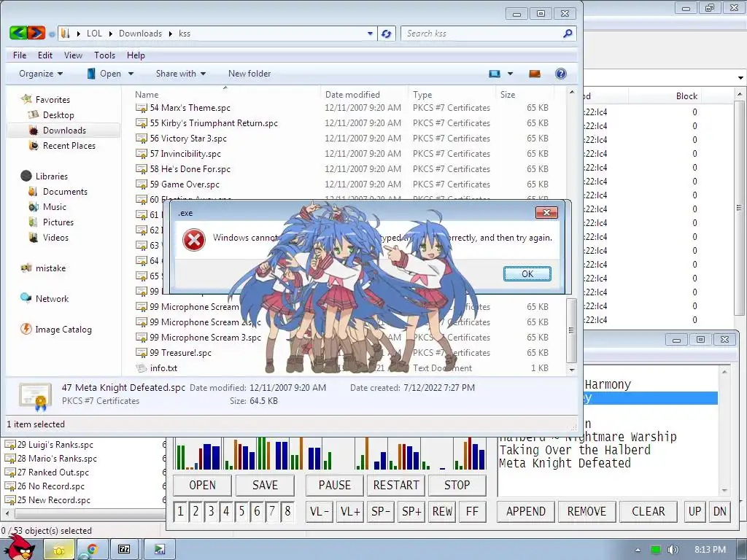This screenshot has width=747, height=560.
Task: Click APPEND in playlist controls
Action: (x=525, y=511)
